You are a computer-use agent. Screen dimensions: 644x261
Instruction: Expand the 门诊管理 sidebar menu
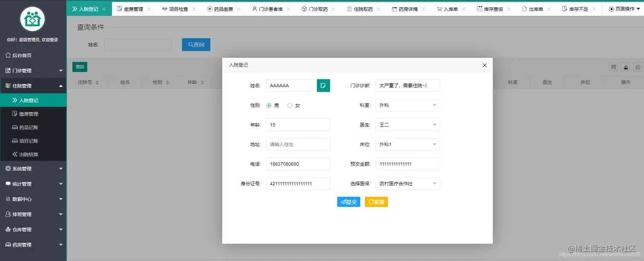33,71
